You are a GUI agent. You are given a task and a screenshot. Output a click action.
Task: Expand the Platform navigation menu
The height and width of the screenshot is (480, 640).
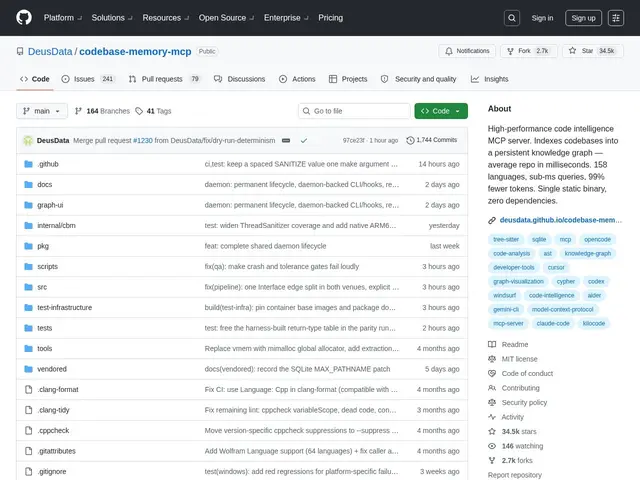point(63,18)
